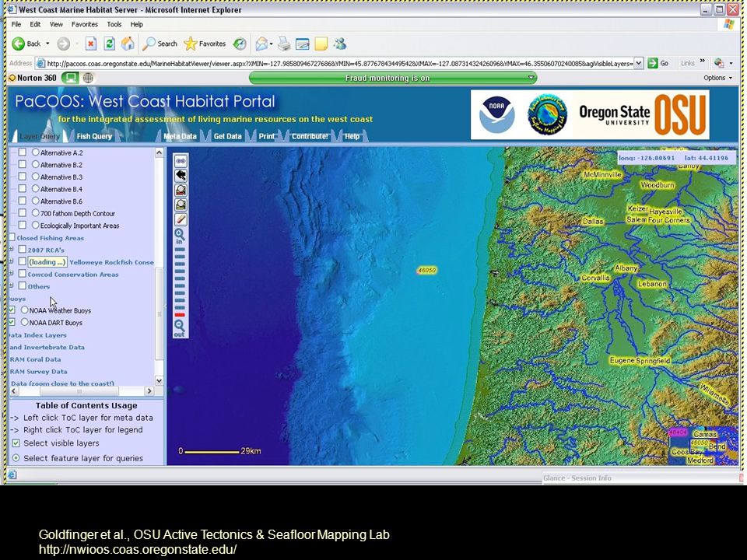Open the address bar dropdown arrow
The height and width of the screenshot is (560, 747).
[638, 63]
